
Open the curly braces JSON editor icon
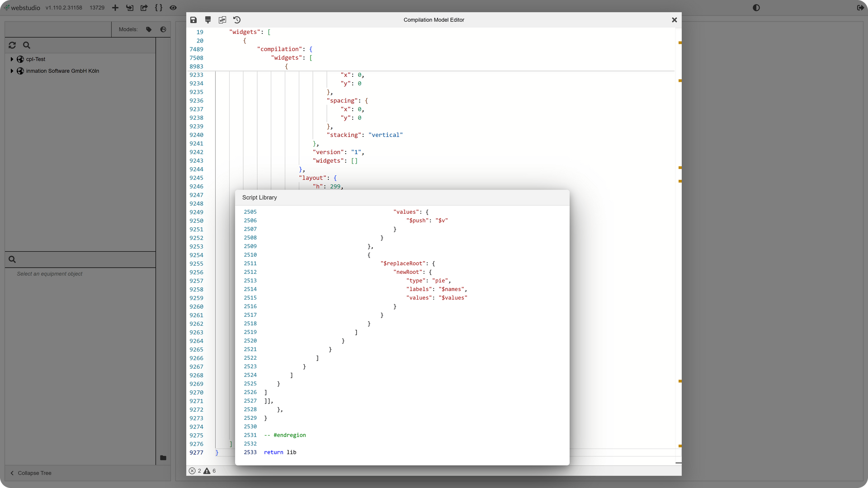[x=159, y=8]
